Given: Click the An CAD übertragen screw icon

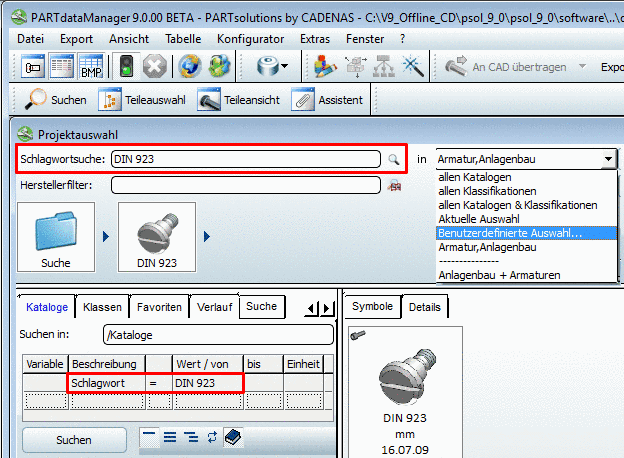Looking at the screenshot, I should coord(456,66).
